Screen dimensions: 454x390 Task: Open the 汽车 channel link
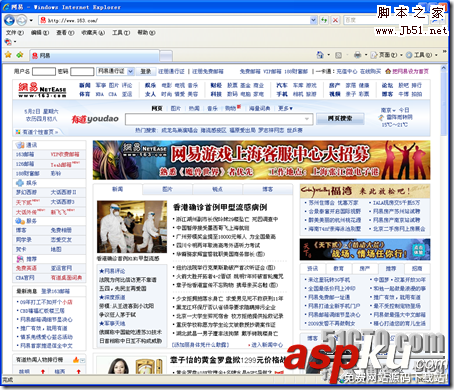coord(282,85)
